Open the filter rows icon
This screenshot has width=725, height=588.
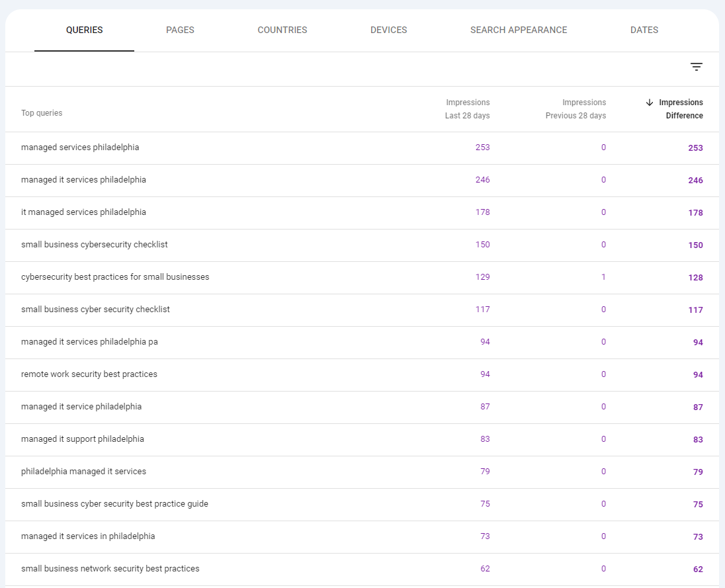[696, 67]
